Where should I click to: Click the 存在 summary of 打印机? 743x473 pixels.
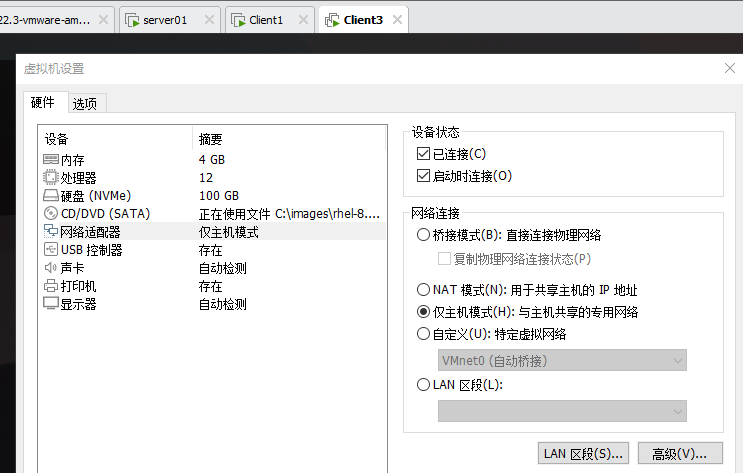(x=210, y=286)
